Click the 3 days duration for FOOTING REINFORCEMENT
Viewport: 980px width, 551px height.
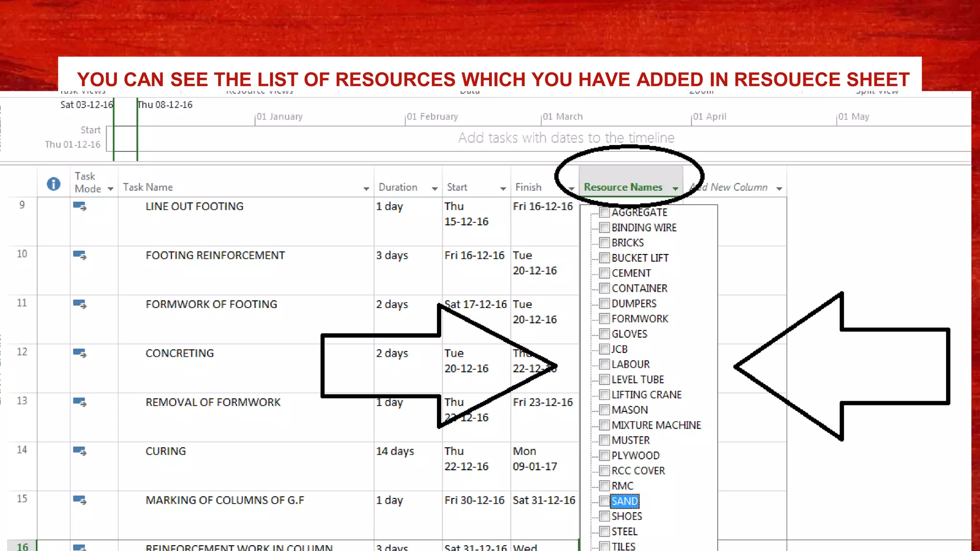[x=408, y=270]
